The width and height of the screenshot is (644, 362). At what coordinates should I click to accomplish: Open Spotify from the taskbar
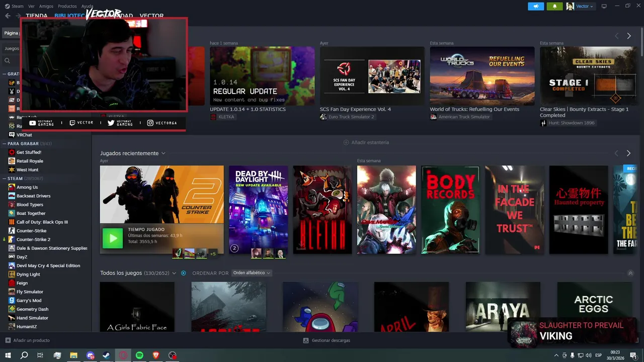click(139, 355)
